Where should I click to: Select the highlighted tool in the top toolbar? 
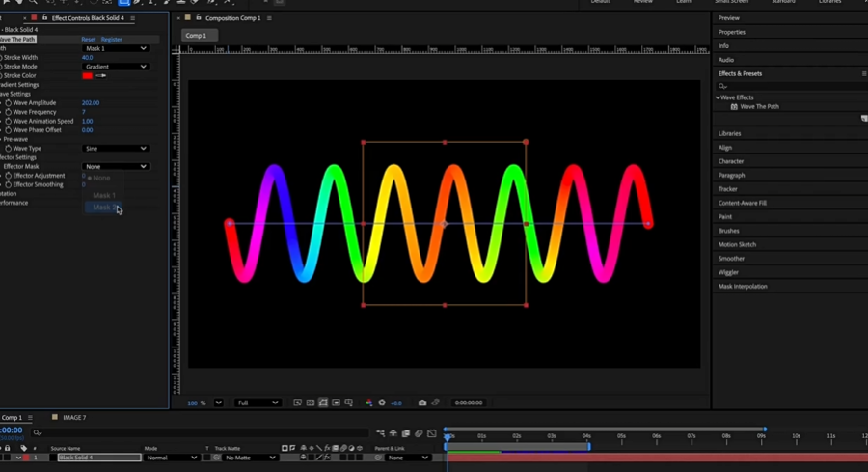[124, 3]
